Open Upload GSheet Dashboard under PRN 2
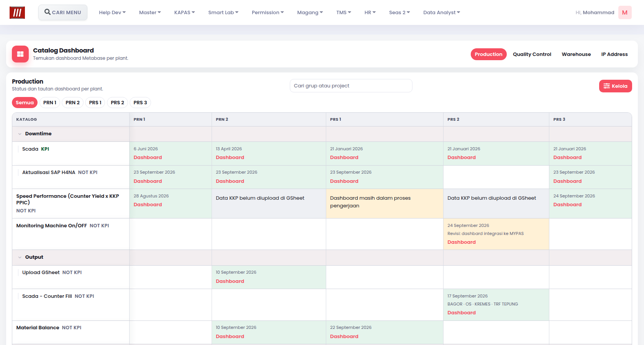This screenshot has width=644, height=345. click(230, 281)
